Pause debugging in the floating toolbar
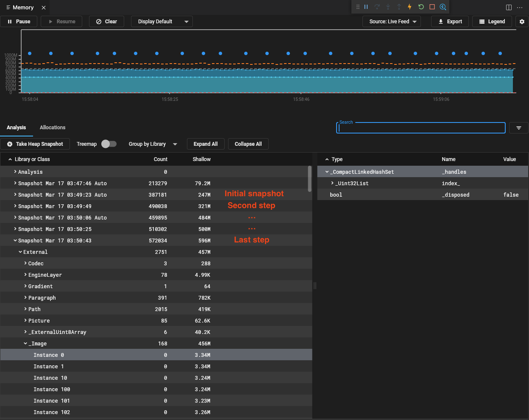This screenshot has height=420, width=529. coord(366,7)
